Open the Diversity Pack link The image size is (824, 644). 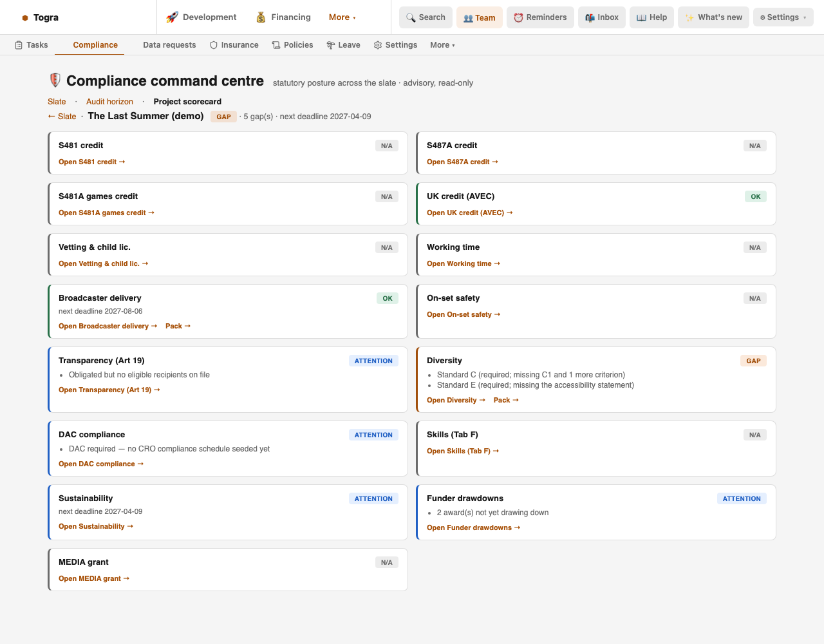coord(506,401)
